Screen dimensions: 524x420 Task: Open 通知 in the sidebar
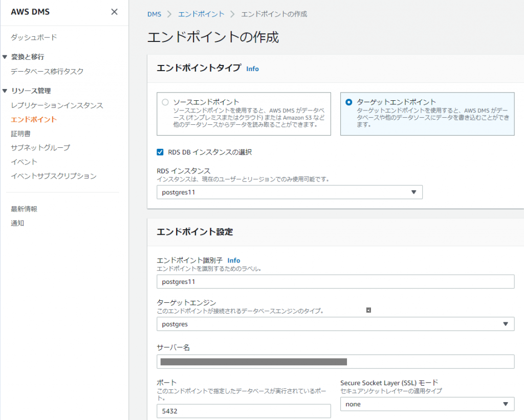pyautogui.click(x=17, y=223)
